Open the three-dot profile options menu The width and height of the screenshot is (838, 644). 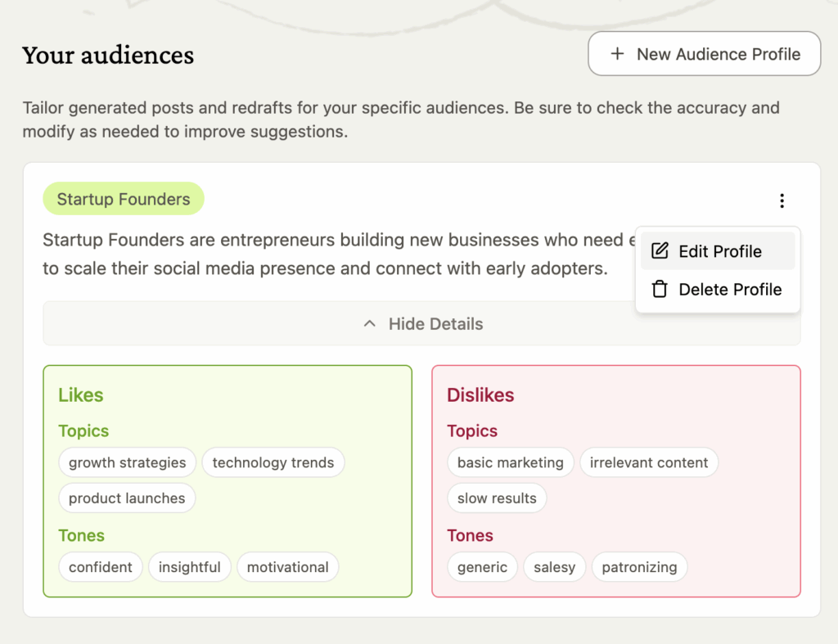coord(782,200)
